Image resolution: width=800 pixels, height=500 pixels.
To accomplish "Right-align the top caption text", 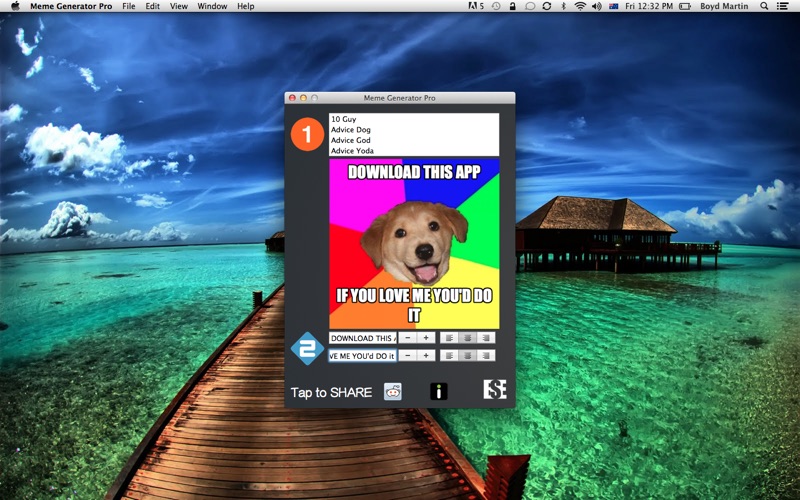I will 486,338.
